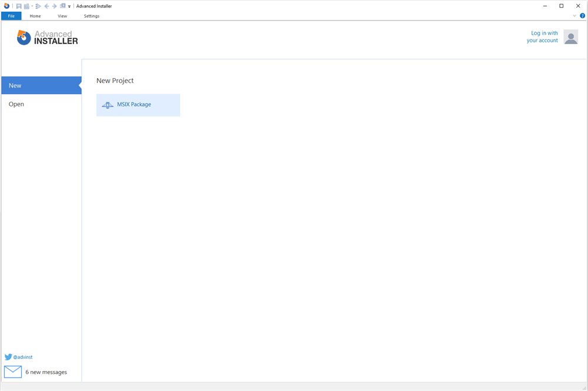588x391 pixels.
Task: Select Open in the left sidebar
Action: click(x=41, y=104)
